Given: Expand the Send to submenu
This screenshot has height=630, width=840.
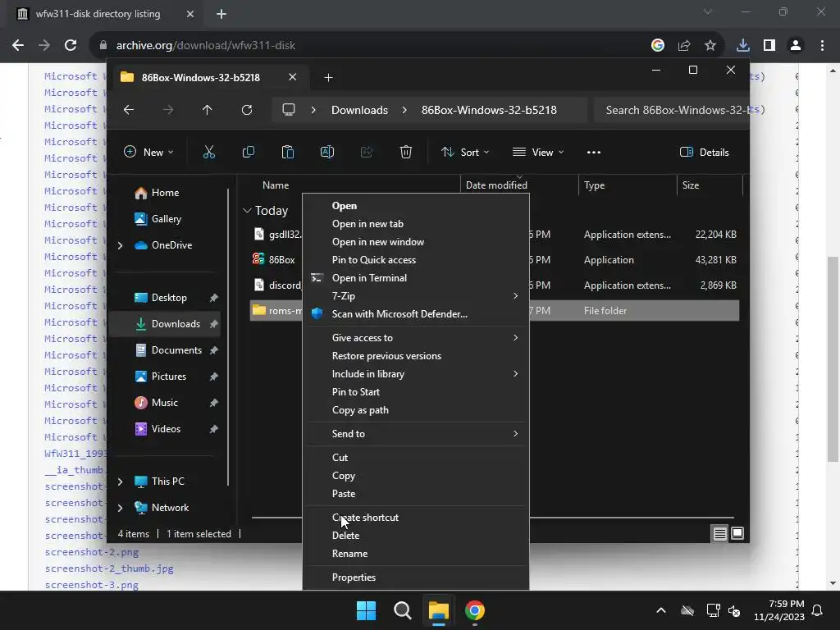Looking at the screenshot, I should click(416, 434).
